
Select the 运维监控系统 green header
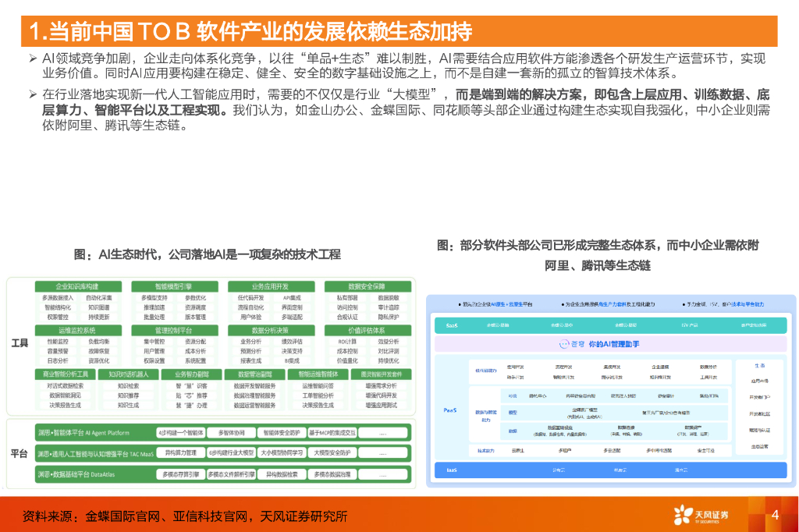coord(78,330)
